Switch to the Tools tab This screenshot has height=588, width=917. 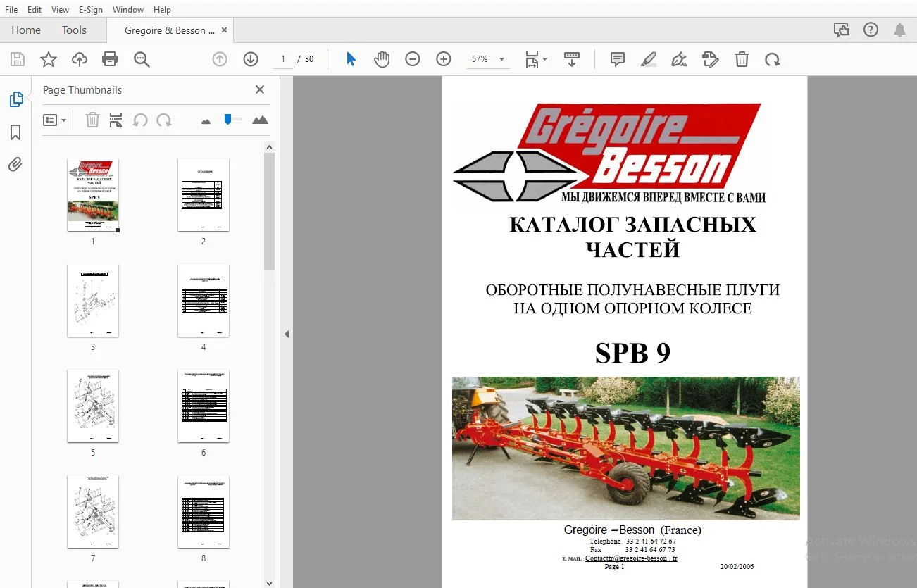pos(74,30)
